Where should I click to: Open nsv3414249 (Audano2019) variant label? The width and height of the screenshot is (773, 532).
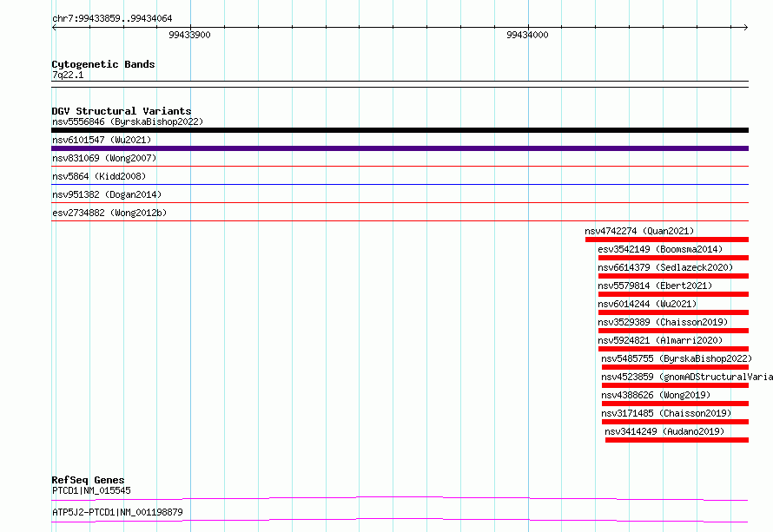664,431
